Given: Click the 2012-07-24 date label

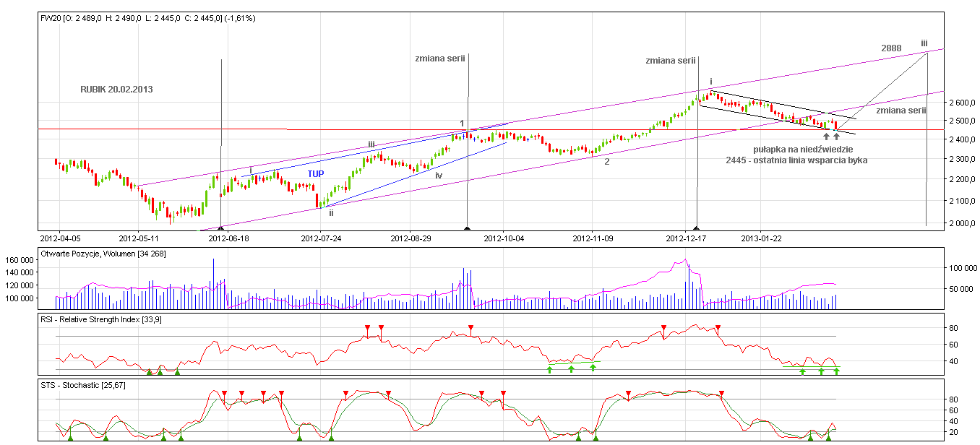Looking at the screenshot, I should click(320, 237).
